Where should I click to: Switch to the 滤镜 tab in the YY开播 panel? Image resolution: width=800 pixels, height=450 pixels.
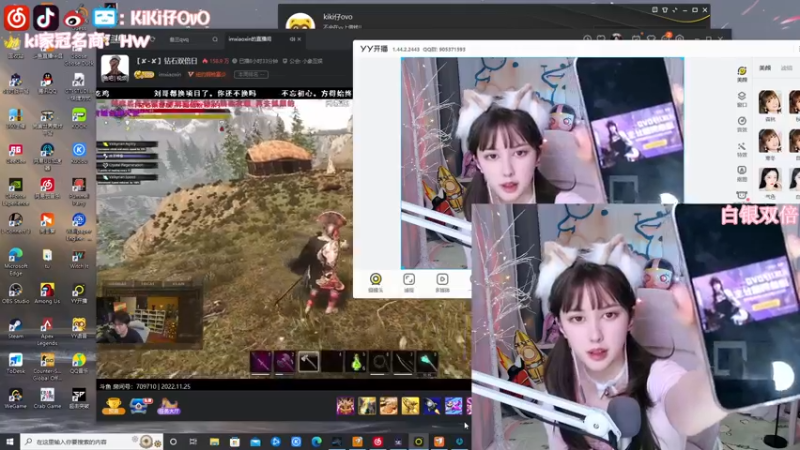786,68
